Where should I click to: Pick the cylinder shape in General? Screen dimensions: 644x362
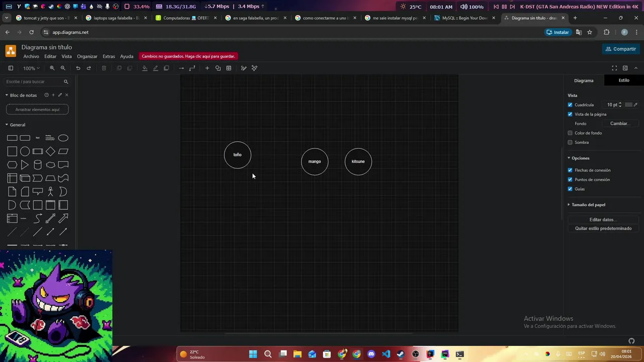pyautogui.click(x=38, y=165)
